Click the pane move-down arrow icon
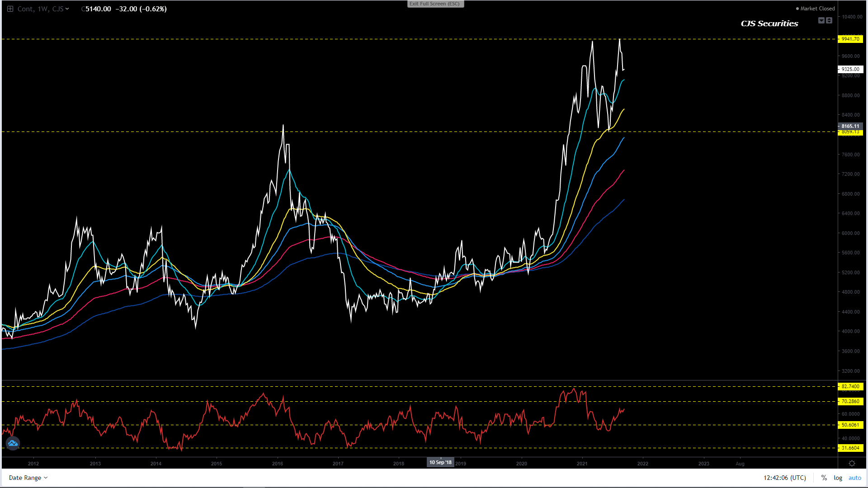Screen dimensions: 868x488 tap(821, 20)
